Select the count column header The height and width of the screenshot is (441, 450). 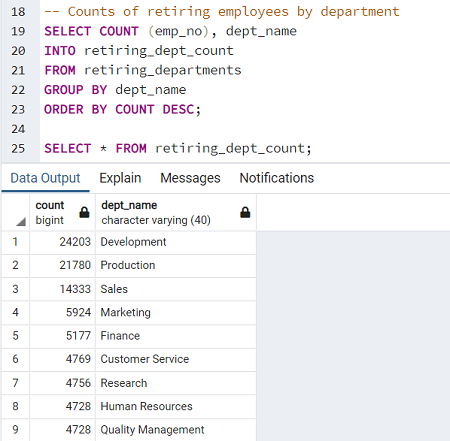coord(62,212)
